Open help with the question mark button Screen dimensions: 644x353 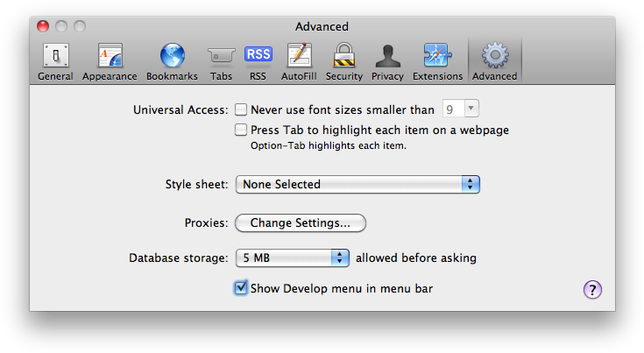[593, 290]
